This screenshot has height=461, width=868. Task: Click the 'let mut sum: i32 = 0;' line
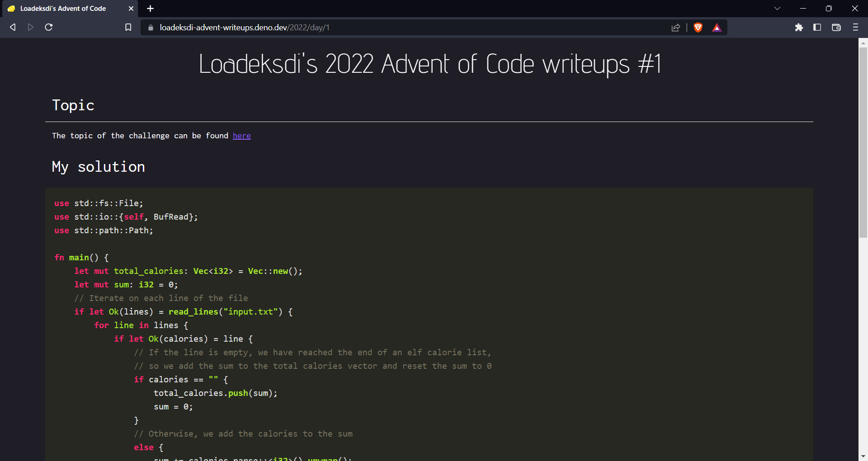pyautogui.click(x=126, y=285)
